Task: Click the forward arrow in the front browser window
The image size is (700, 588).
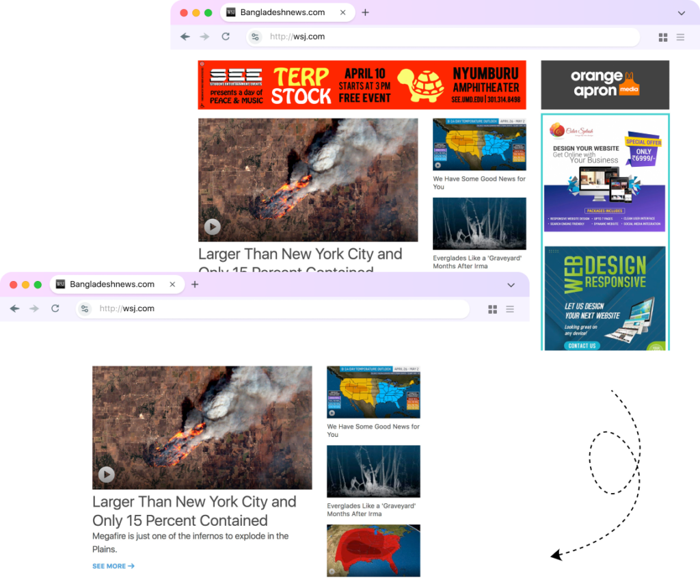Action: point(33,308)
